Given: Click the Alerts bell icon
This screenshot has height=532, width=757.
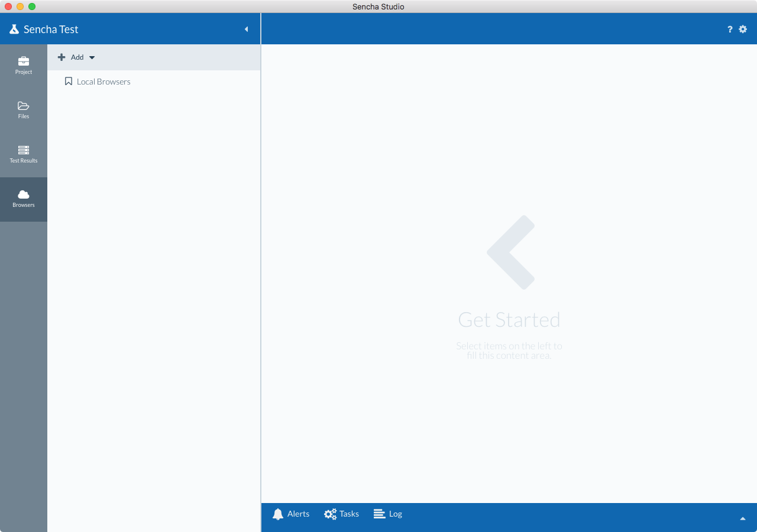Looking at the screenshot, I should pos(278,514).
